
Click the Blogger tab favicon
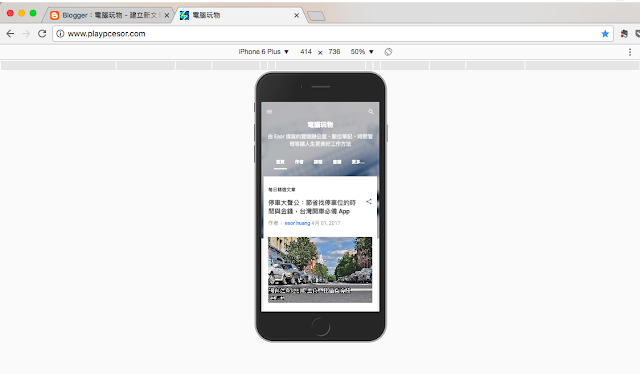coord(54,16)
